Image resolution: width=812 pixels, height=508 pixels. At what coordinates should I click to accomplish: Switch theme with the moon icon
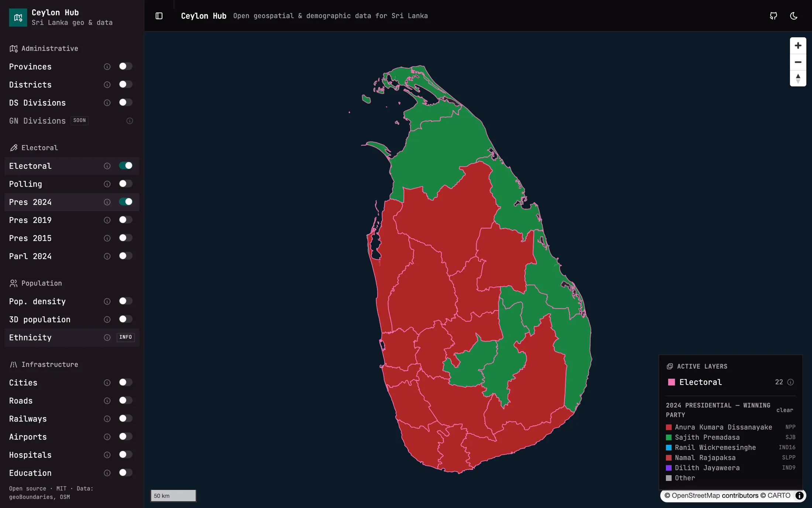click(x=794, y=16)
